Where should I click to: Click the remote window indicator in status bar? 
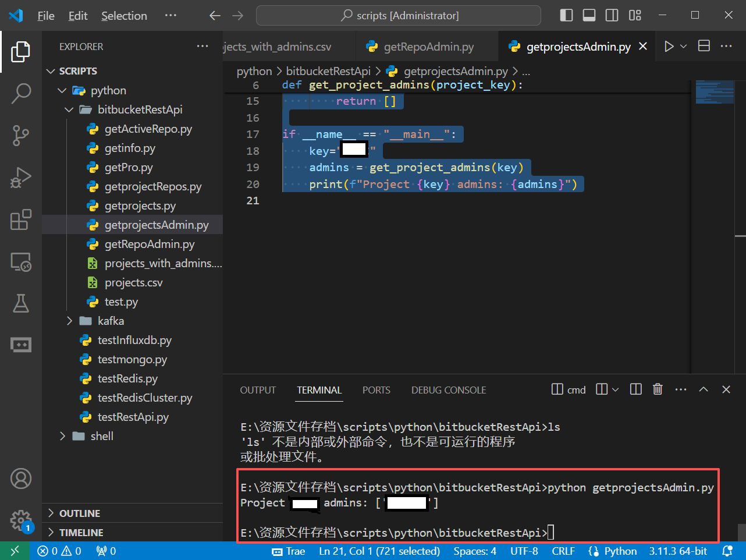coord(15,551)
